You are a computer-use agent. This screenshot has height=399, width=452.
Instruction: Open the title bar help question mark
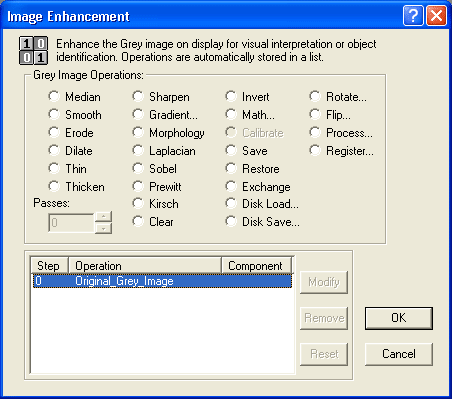(x=413, y=16)
